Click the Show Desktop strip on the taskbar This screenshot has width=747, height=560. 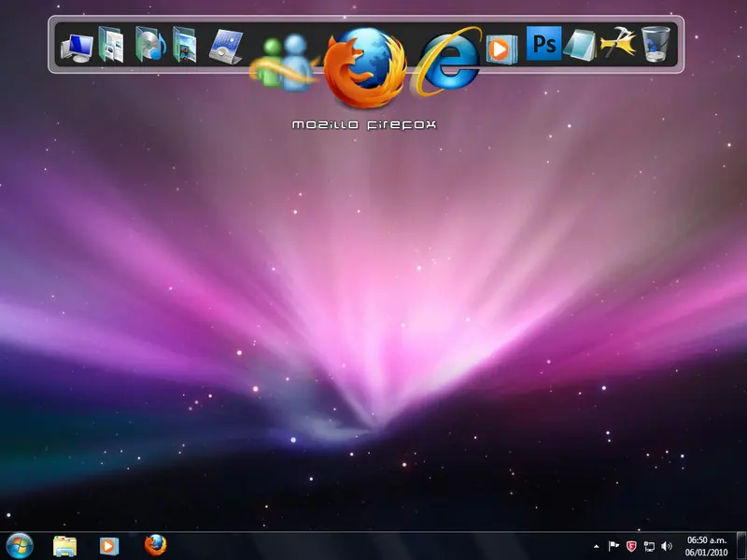(x=741, y=546)
